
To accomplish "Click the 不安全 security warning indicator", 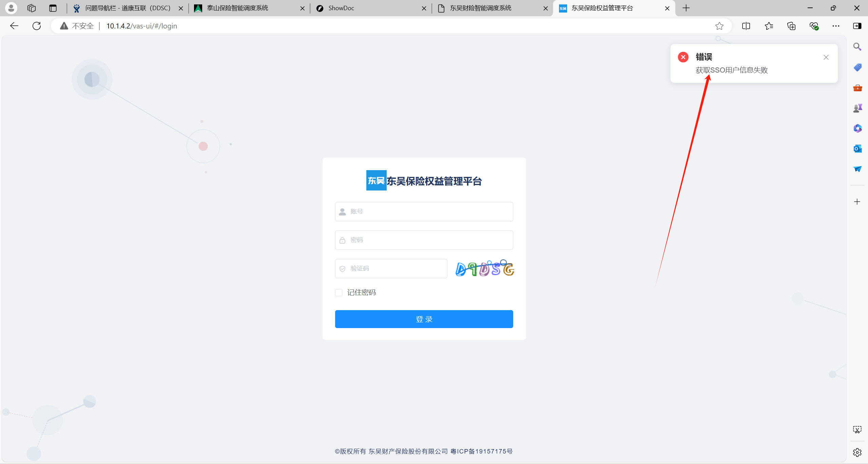I will (x=77, y=26).
